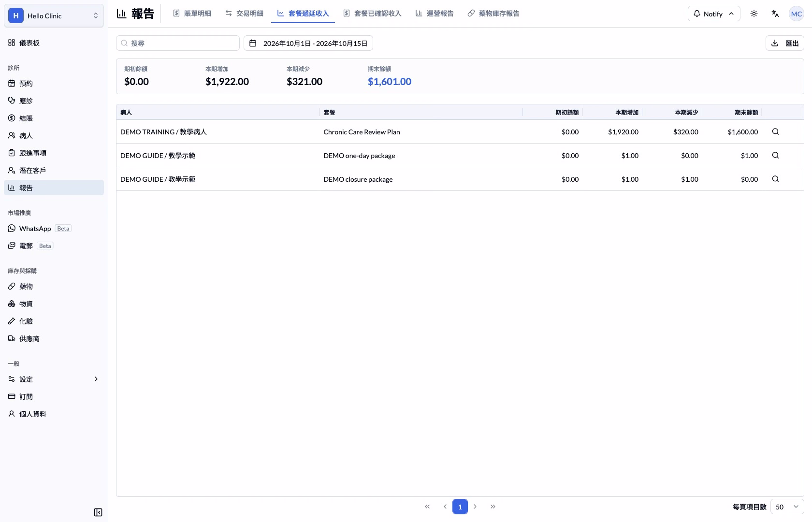
Task: Switch to 運營報告 tab
Action: click(435, 14)
